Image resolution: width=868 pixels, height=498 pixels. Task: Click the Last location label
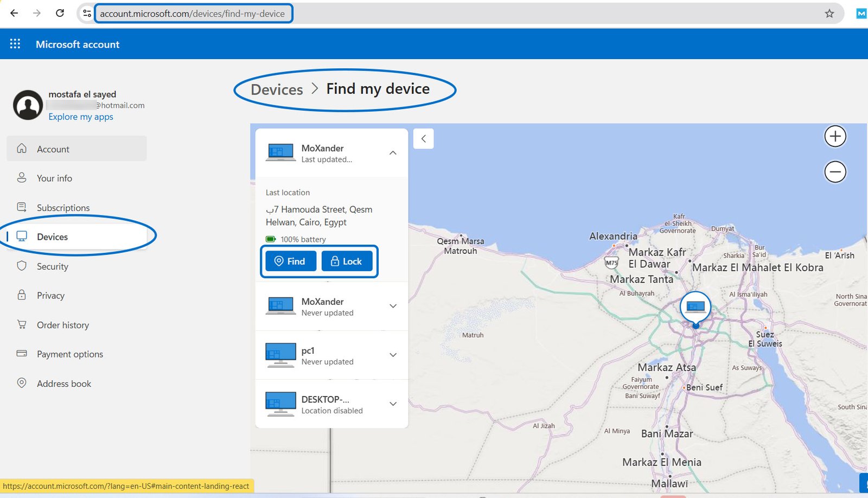point(288,193)
